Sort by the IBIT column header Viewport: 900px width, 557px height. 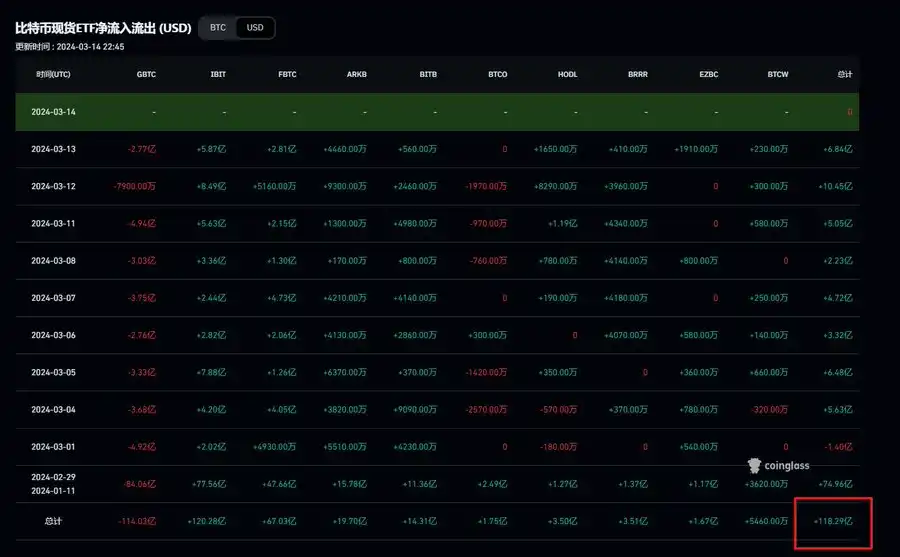(x=218, y=75)
